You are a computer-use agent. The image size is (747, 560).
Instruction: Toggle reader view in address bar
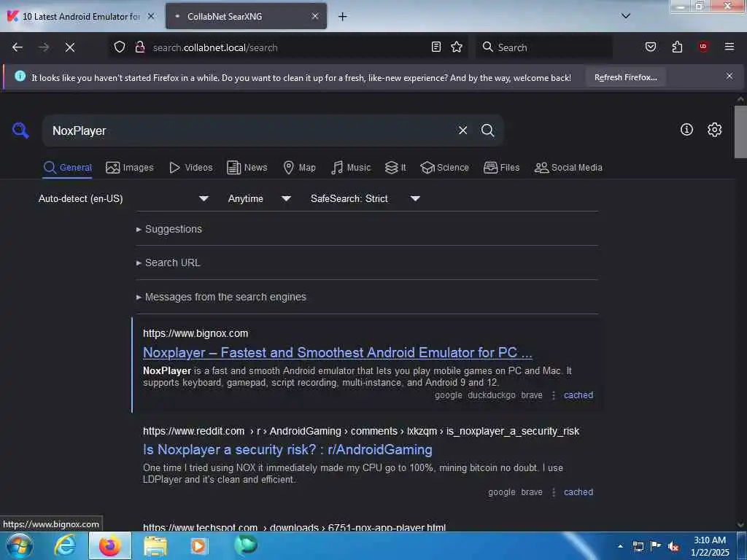tap(436, 47)
